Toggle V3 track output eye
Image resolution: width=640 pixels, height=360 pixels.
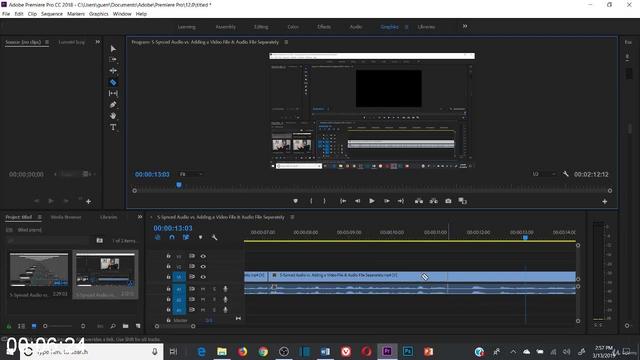(x=203, y=256)
